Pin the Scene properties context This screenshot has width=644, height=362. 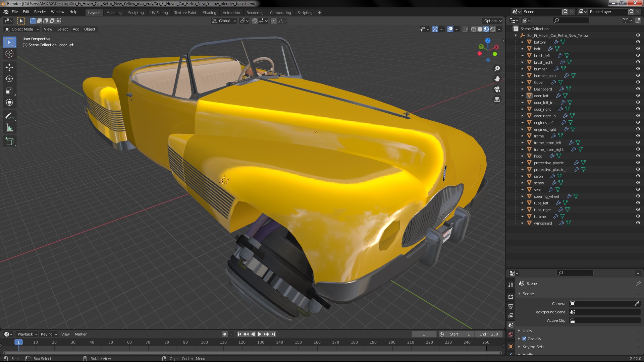pyautogui.click(x=638, y=284)
